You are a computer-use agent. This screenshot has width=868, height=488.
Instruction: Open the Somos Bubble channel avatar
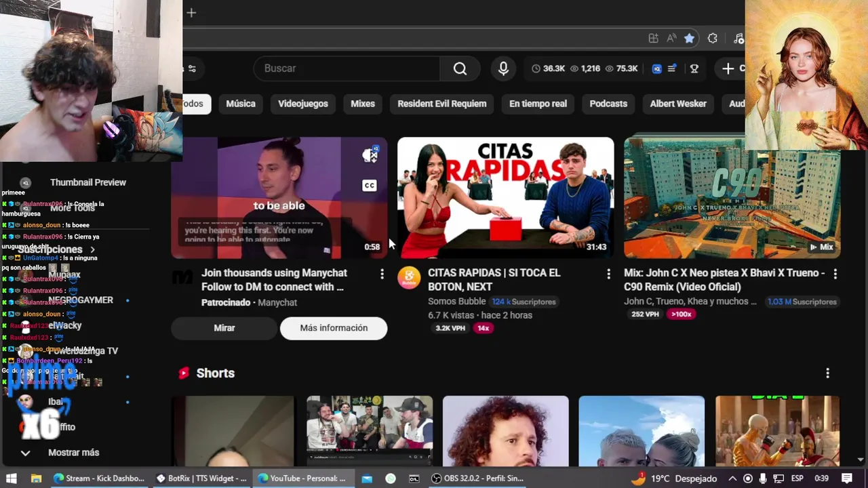pos(409,278)
